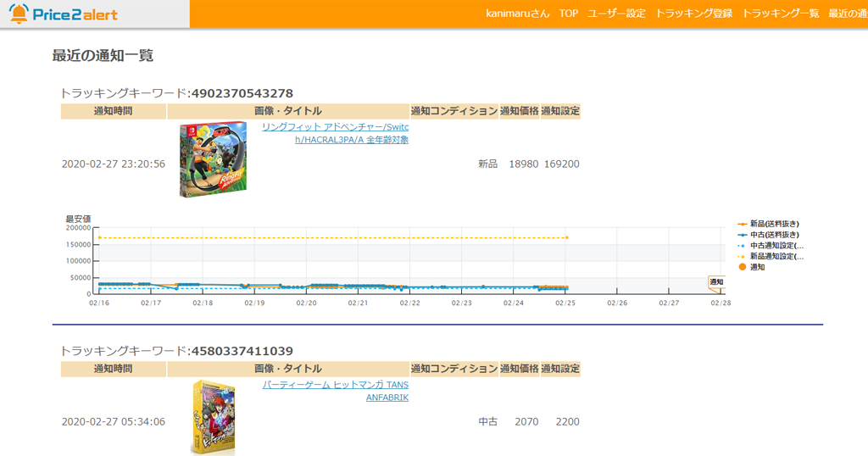
Task: Click the 通知時間 header in second table
Action: pyautogui.click(x=114, y=369)
